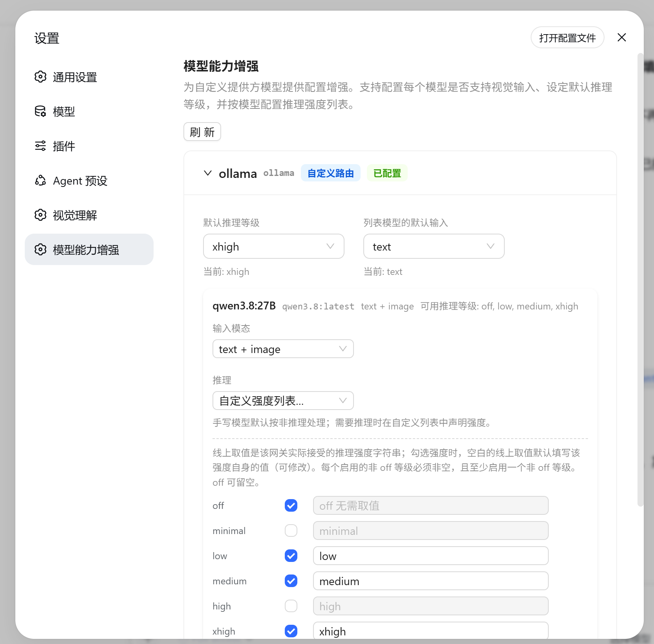This screenshot has width=654, height=644.
Task: Click the icon beside Agent 预设
Action: (40, 181)
